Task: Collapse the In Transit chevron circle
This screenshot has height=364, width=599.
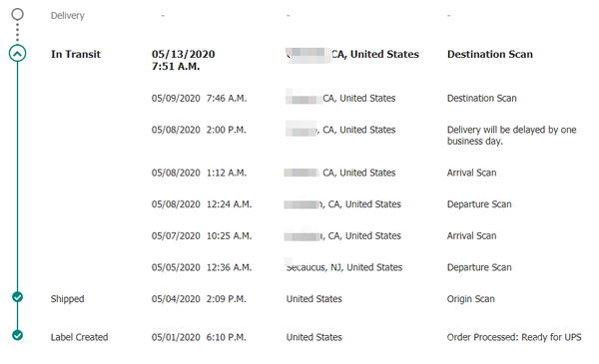Action: (x=18, y=54)
